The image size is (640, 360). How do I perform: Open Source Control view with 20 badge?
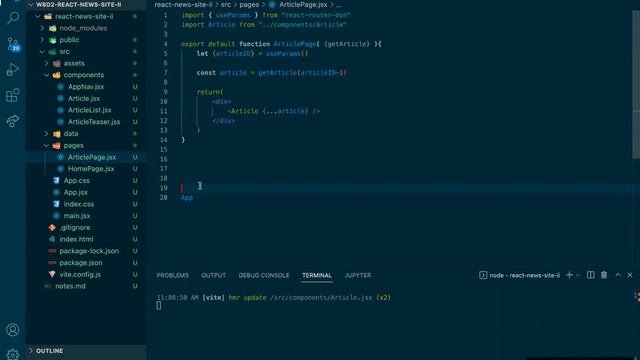click(x=13, y=44)
